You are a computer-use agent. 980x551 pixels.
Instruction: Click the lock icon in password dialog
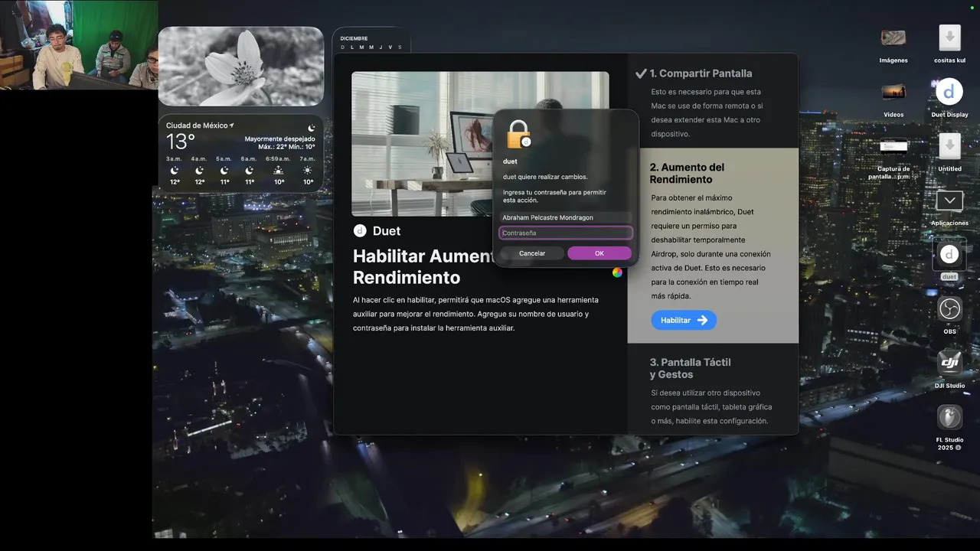(x=518, y=135)
